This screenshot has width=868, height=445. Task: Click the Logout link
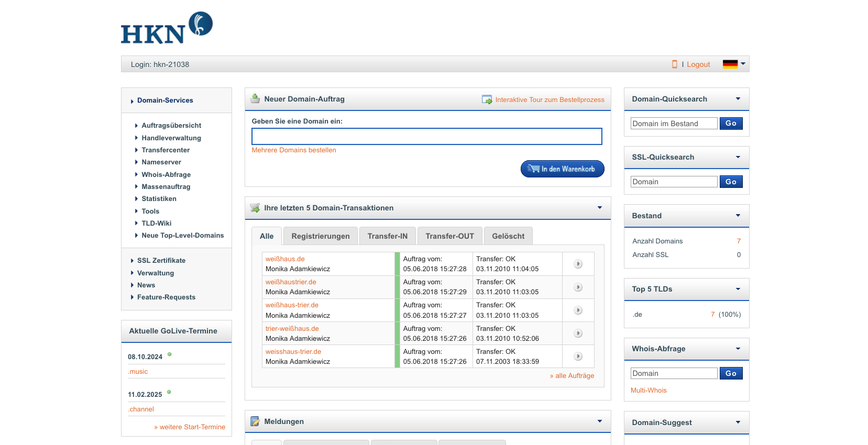point(698,64)
